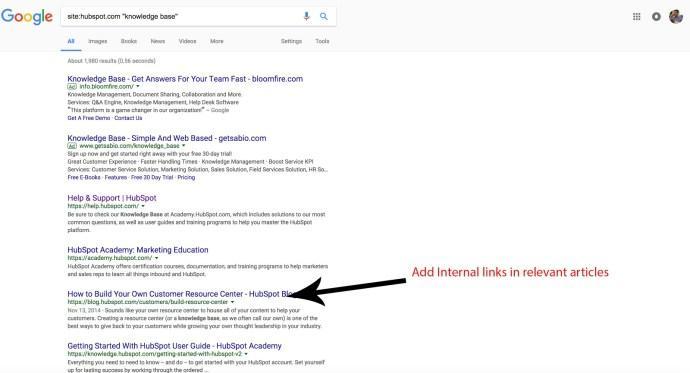
Task: Click the Google logo
Action: click(x=27, y=17)
